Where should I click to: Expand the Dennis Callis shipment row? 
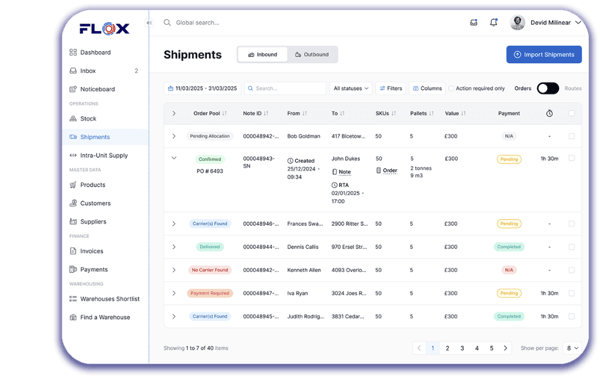pos(174,247)
